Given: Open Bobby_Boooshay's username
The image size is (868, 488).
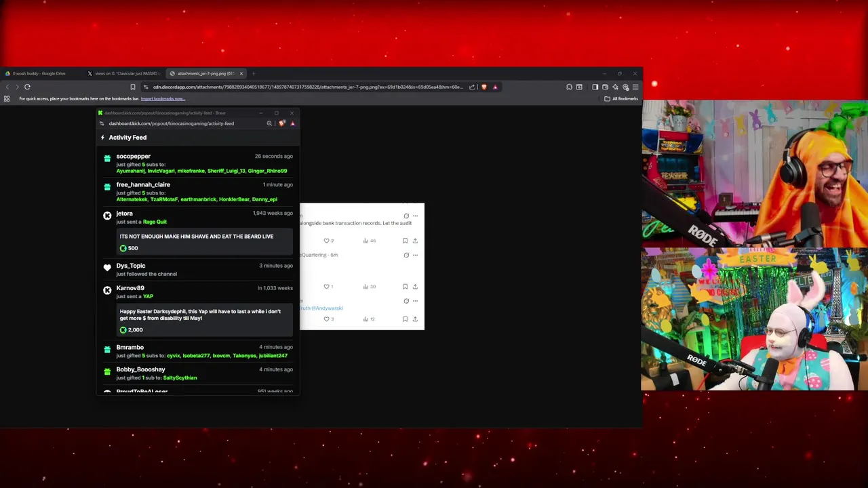Looking at the screenshot, I should (x=140, y=369).
